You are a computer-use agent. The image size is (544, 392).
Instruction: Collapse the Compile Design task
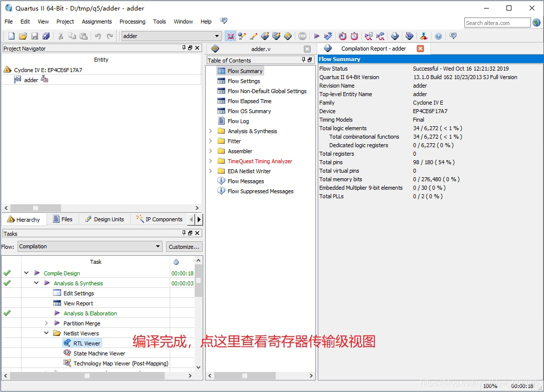point(27,273)
